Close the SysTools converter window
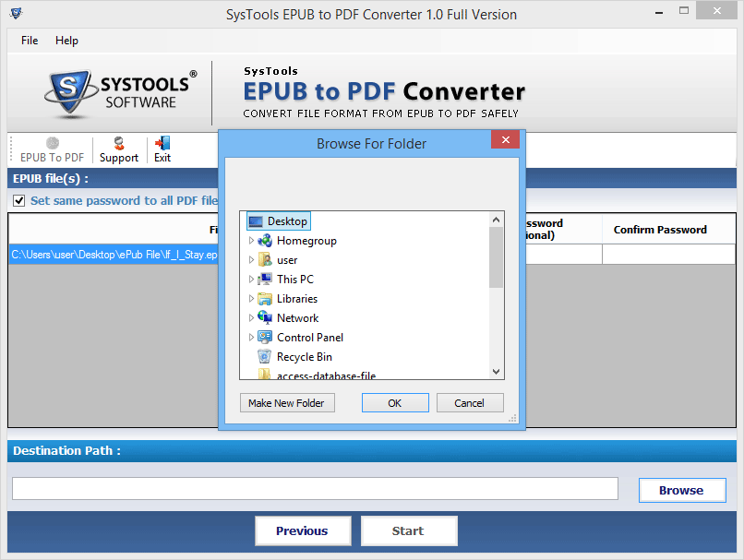Screen dimensions: 744x560 [716, 10]
